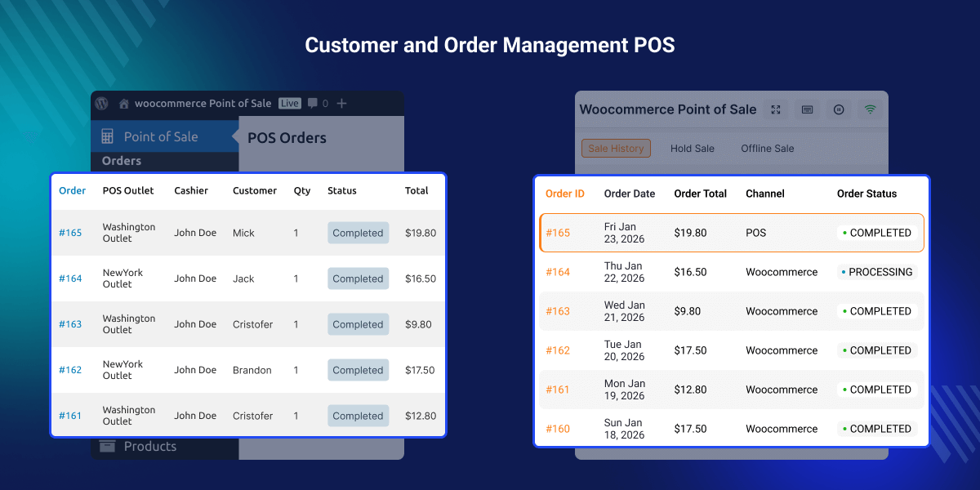Open order #164 link in POS Orders table
Screen dimensions: 980x490
click(70, 278)
